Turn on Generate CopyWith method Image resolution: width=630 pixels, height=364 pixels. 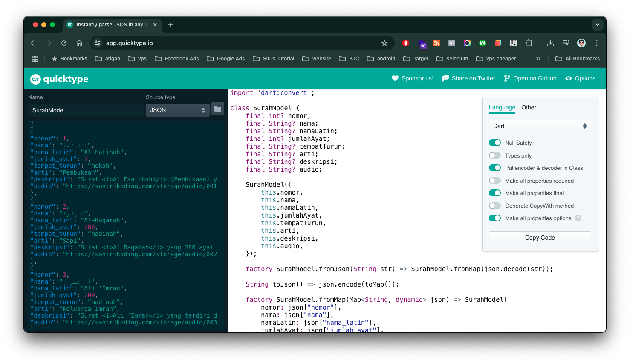[x=495, y=206]
